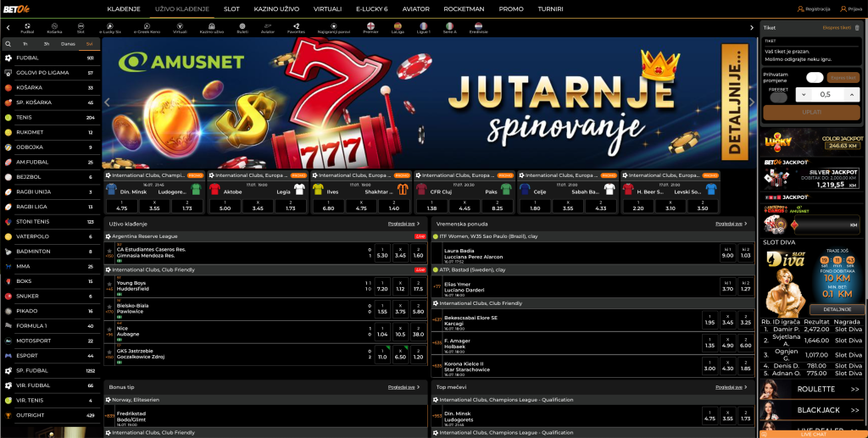Open the ROCKETMAN top menu tab
Screen dimensions: 868x438
tap(464, 9)
